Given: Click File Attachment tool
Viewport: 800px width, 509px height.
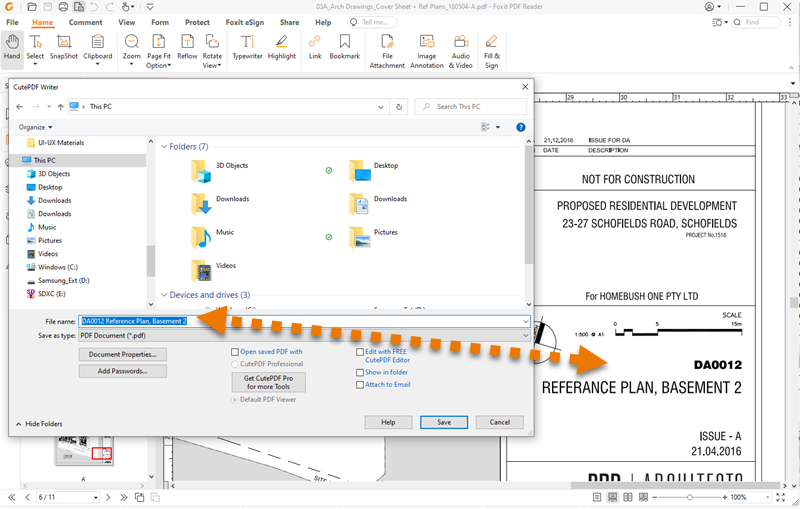Looking at the screenshot, I should pyautogui.click(x=387, y=51).
